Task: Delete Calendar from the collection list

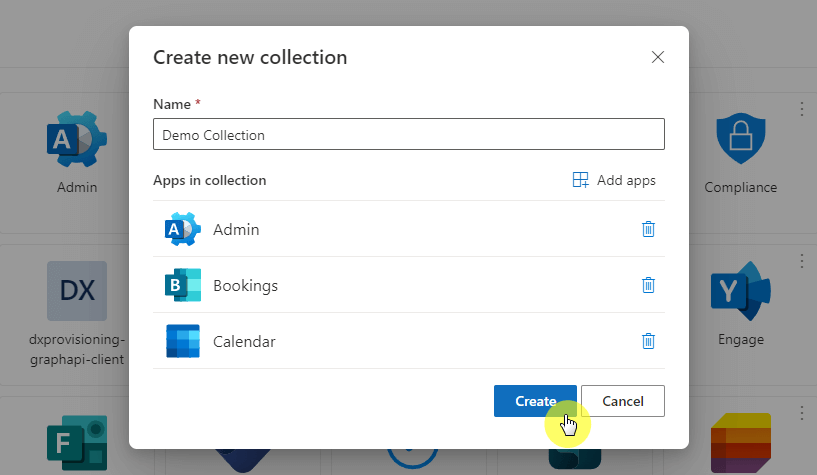Action: coord(648,341)
